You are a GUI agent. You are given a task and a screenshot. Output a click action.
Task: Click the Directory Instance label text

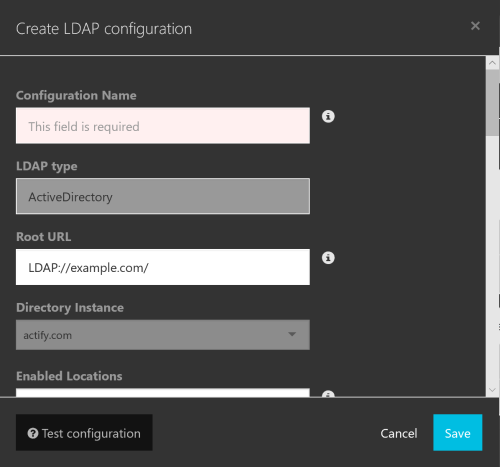[70, 307]
